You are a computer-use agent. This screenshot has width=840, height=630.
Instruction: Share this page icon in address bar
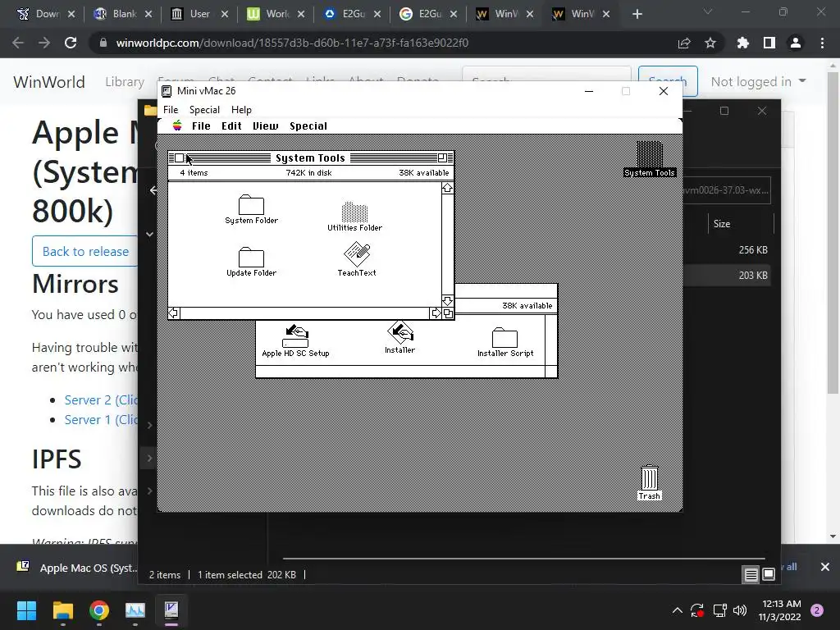point(684,43)
